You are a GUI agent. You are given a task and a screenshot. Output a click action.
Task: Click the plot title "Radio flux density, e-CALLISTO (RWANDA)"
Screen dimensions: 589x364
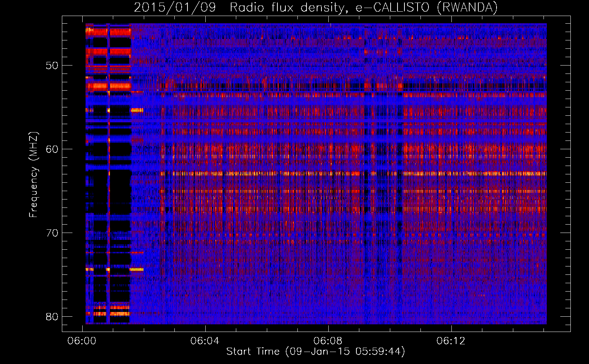pyautogui.click(x=363, y=7)
